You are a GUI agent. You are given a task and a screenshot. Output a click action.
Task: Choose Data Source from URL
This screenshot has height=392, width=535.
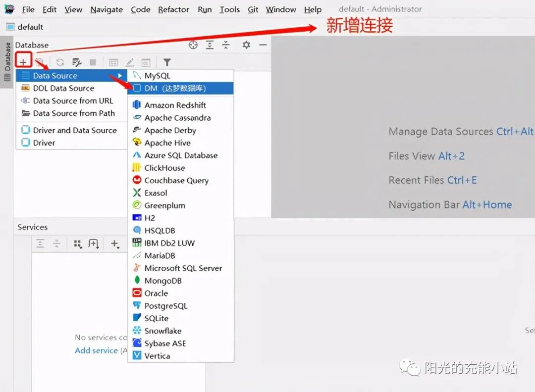[71, 101]
